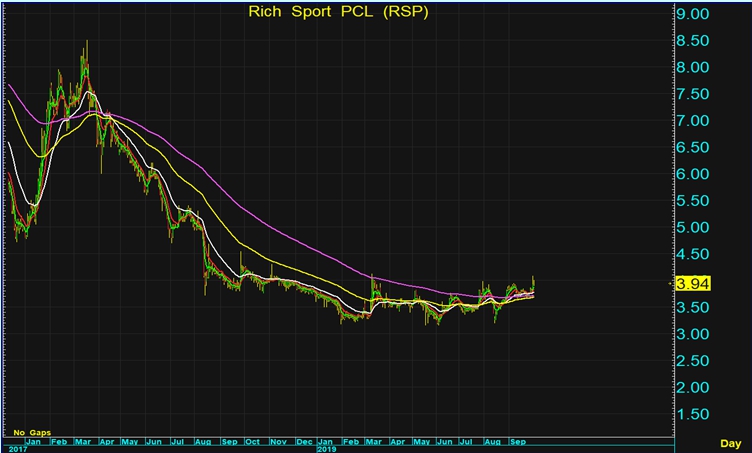Click the 5.00 price label
The image size is (752, 453).
693,227
